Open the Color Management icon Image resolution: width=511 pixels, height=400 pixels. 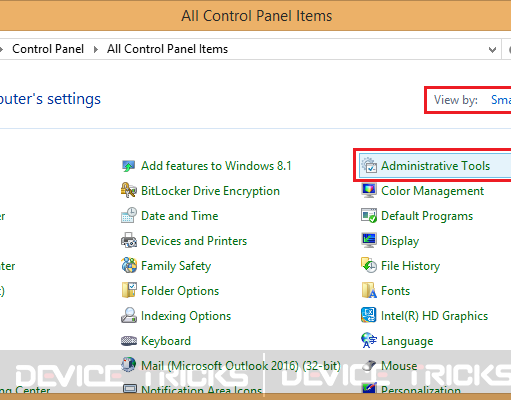click(369, 190)
